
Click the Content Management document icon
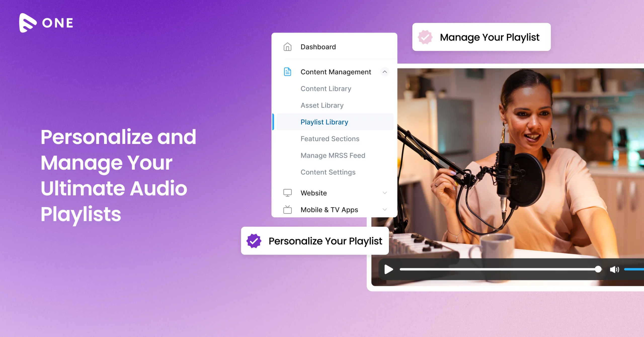point(288,71)
